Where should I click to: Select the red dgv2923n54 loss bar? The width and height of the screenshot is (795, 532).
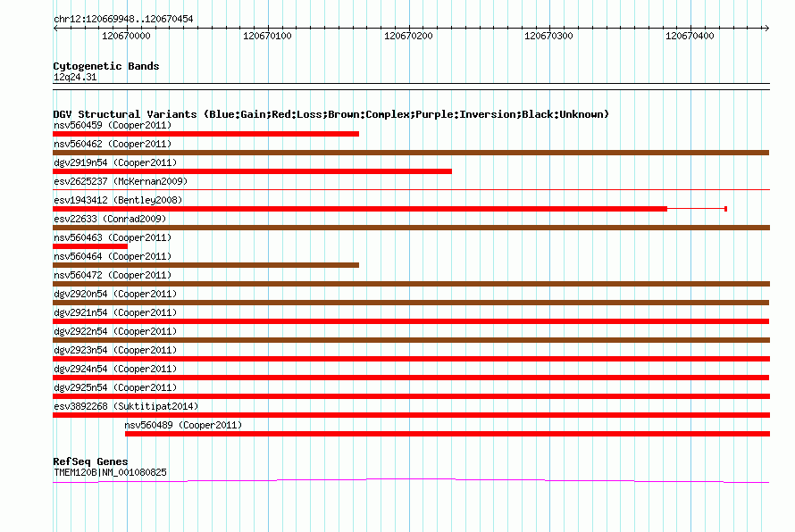click(x=411, y=359)
